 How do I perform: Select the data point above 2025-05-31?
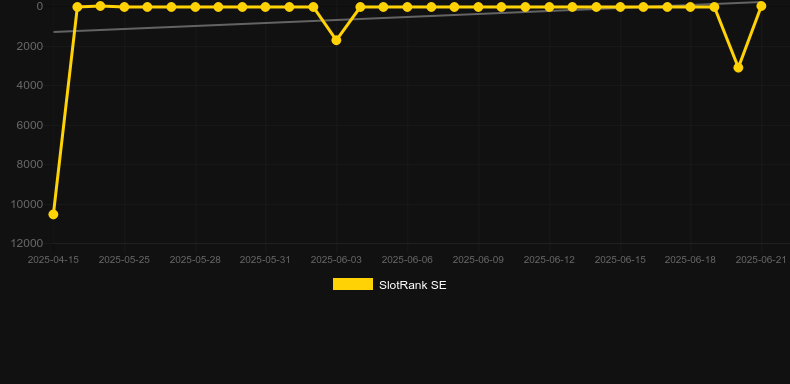(x=265, y=7)
